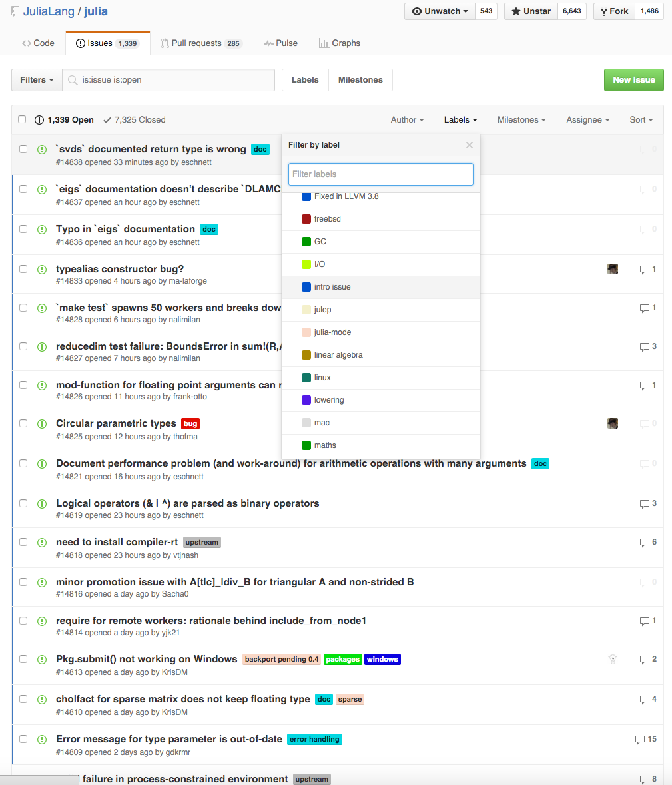Click assignee avatar on Circular parametric types
The width and height of the screenshot is (672, 785).
tap(613, 423)
